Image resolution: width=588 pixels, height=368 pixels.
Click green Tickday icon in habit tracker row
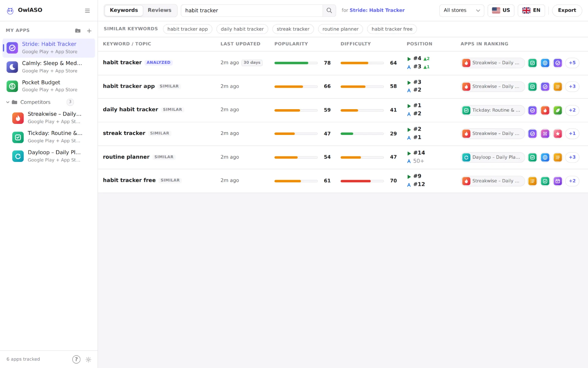coord(533,63)
